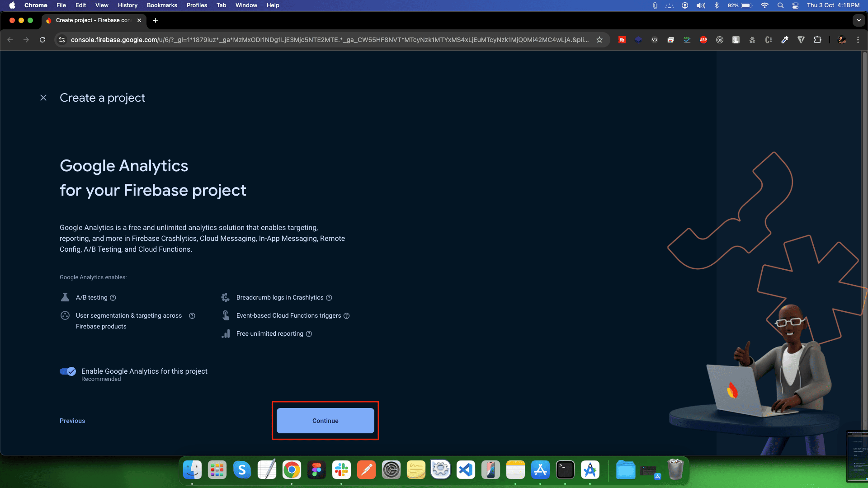Click help icon for Breadcrumb logs in Crashlytics
The height and width of the screenshot is (488, 868).
click(329, 298)
